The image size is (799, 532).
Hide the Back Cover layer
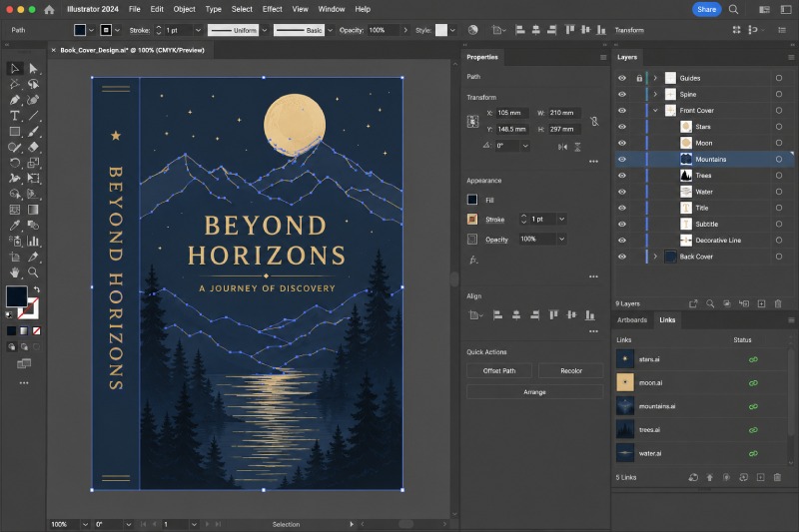[x=622, y=257]
